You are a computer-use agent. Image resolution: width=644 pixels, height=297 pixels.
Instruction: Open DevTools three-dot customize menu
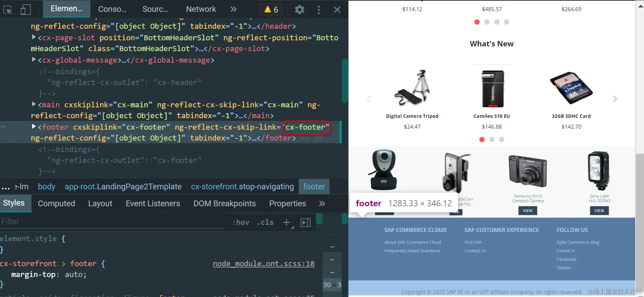point(318,9)
